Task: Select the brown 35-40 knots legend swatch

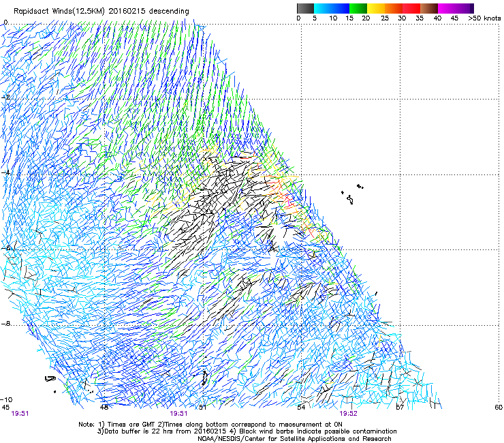Action: pyautogui.click(x=429, y=8)
